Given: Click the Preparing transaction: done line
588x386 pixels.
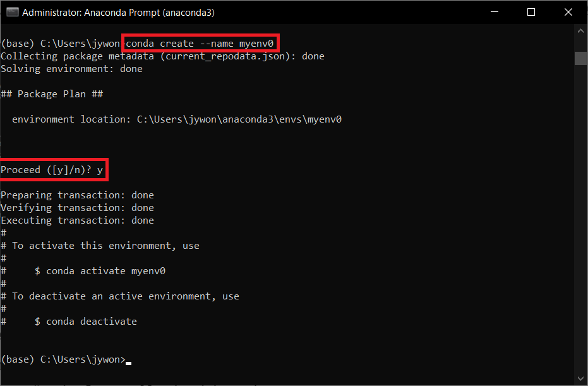Looking at the screenshot, I should 76,195.
